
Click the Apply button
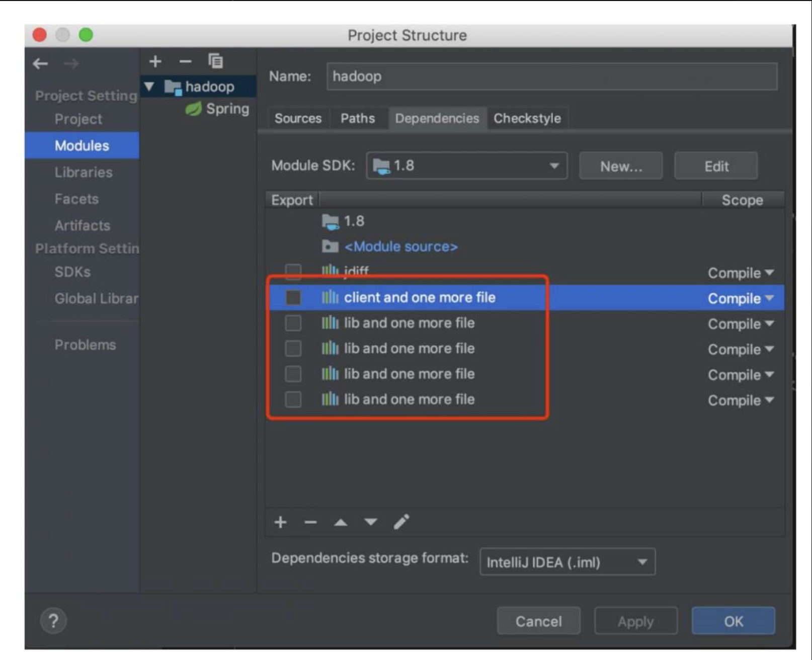(x=636, y=621)
